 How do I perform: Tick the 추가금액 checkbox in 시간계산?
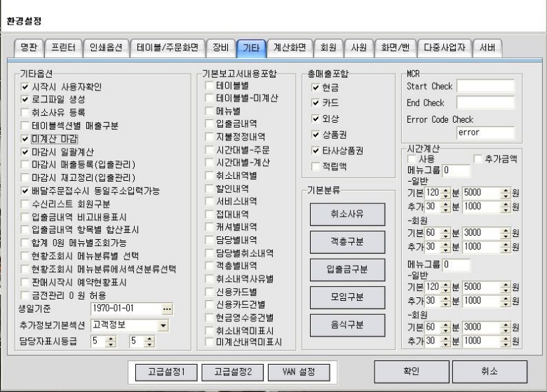(478, 159)
